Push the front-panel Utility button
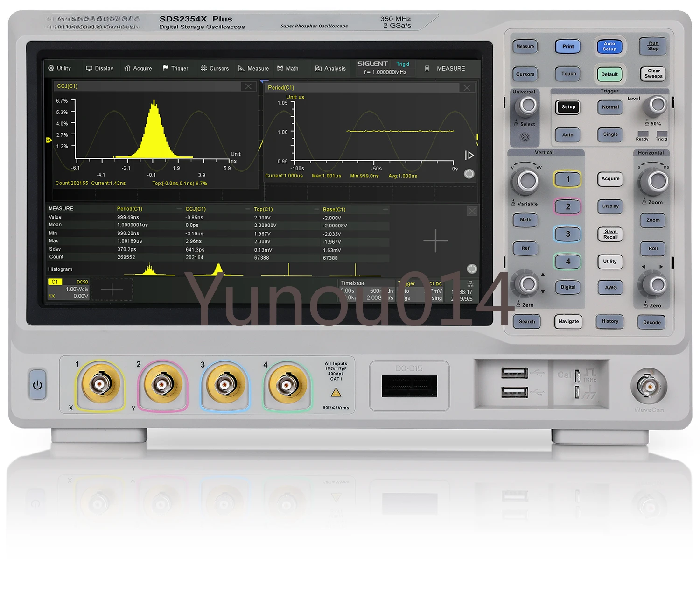Image resolution: width=700 pixels, height=594 pixels. point(610,262)
